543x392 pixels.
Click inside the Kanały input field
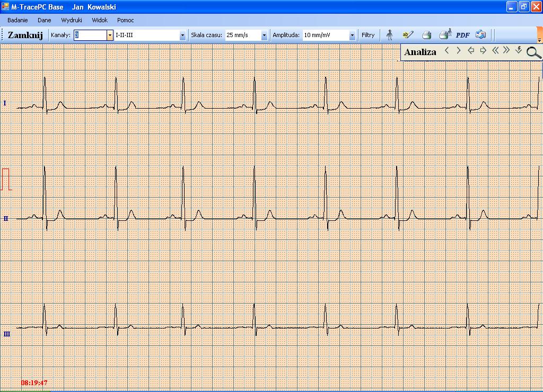tap(90, 35)
